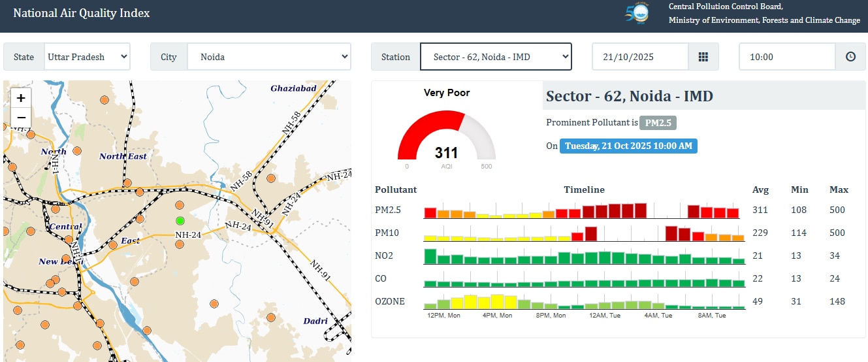Click the date field showing 21/10/2025
The height and width of the screenshot is (362, 868).
(x=640, y=57)
